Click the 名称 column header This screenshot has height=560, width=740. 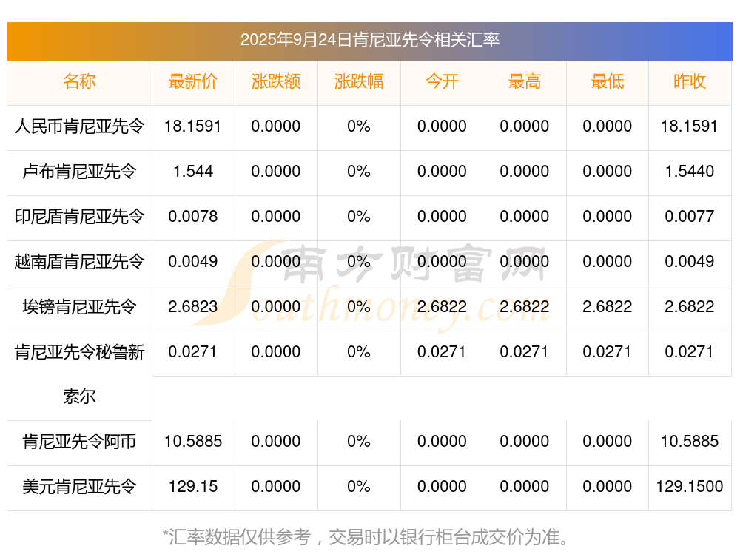79,81
